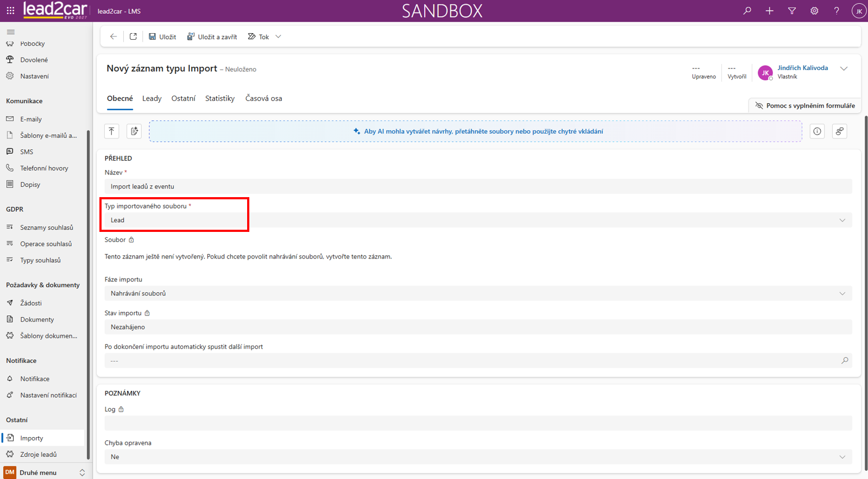Open the Druhé menu area switcher
The width and height of the screenshot is (868, 479).
pyautogui.click(x=45, y=472)
